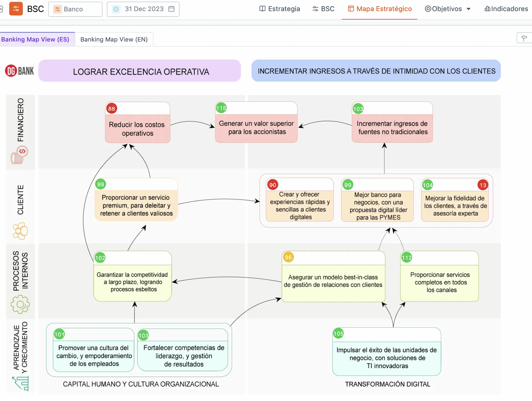This screenshot has width=532, height=401.
Task: Click 99 badge on servicio premium card
Action: pos(101,184)
